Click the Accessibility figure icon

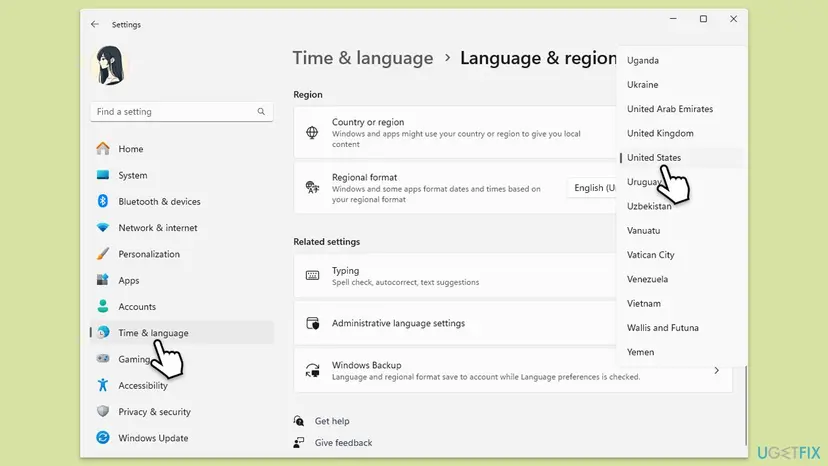[x=103, y=385]
